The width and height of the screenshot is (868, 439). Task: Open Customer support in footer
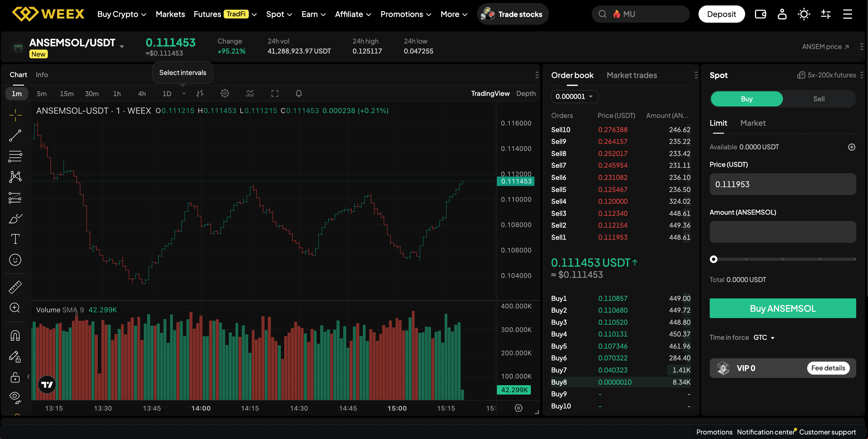point(827,432)
